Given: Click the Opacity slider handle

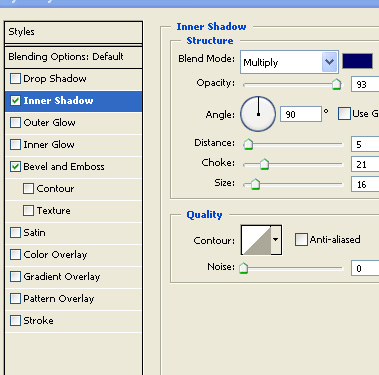Looking at the screenshot, I should tap(337, 84).
